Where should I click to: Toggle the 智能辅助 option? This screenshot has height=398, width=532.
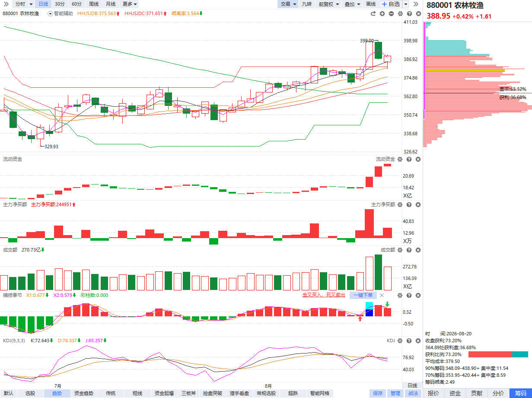pyautogui.click(x=60, y=13)
